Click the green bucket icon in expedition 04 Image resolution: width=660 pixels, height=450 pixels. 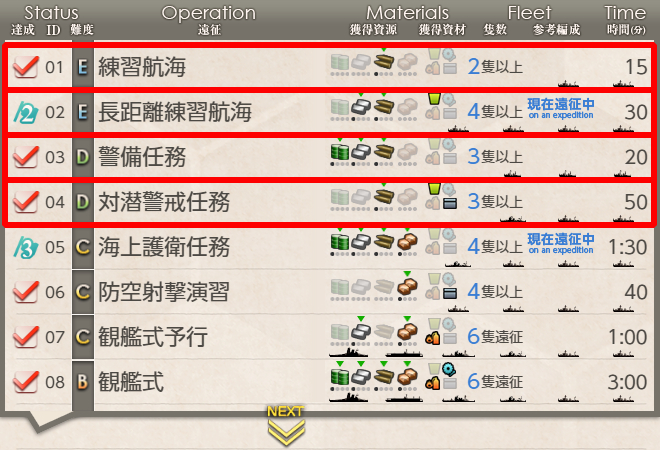point(434,188)
